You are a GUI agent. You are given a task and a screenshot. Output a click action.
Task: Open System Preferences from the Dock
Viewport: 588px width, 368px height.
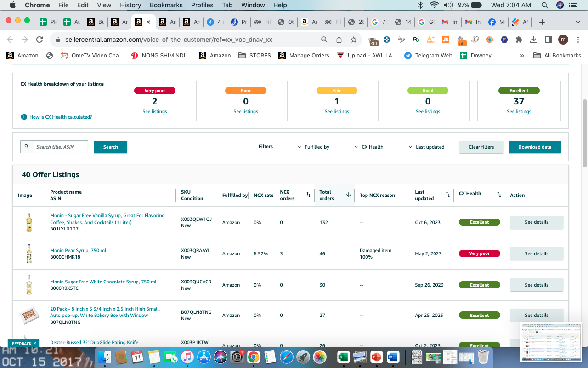[237, 356]
